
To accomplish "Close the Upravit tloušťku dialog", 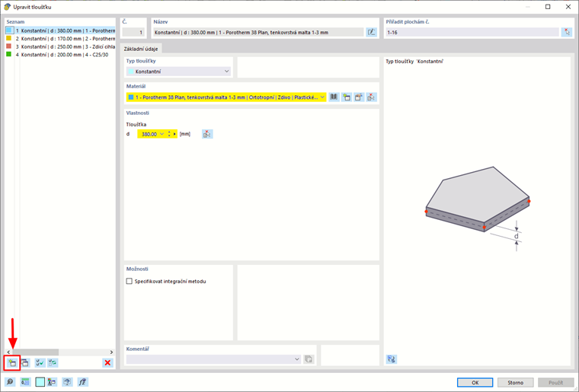I will point(568,7).
